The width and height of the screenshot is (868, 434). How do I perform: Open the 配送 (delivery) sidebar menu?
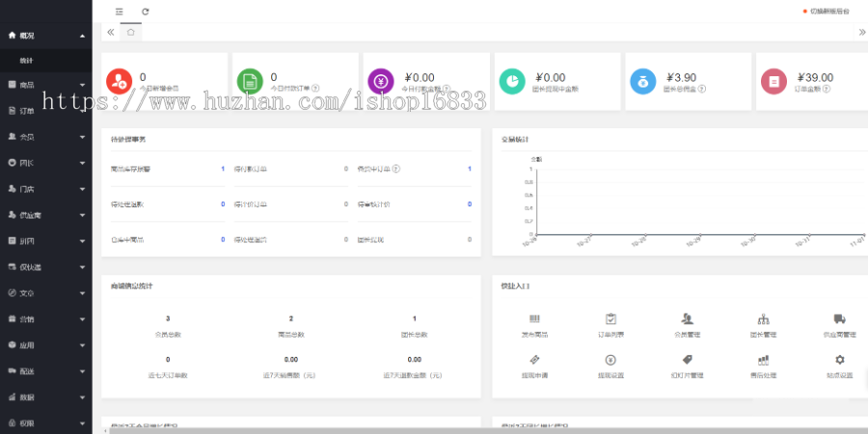pos(46,371)
